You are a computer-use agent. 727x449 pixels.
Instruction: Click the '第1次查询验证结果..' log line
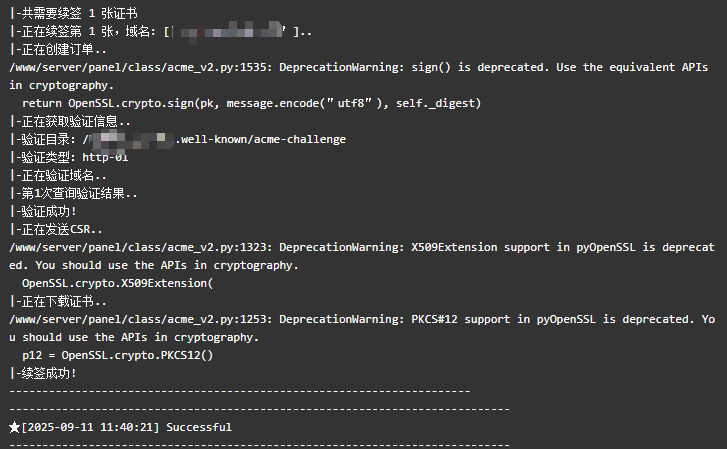point(73,193)
